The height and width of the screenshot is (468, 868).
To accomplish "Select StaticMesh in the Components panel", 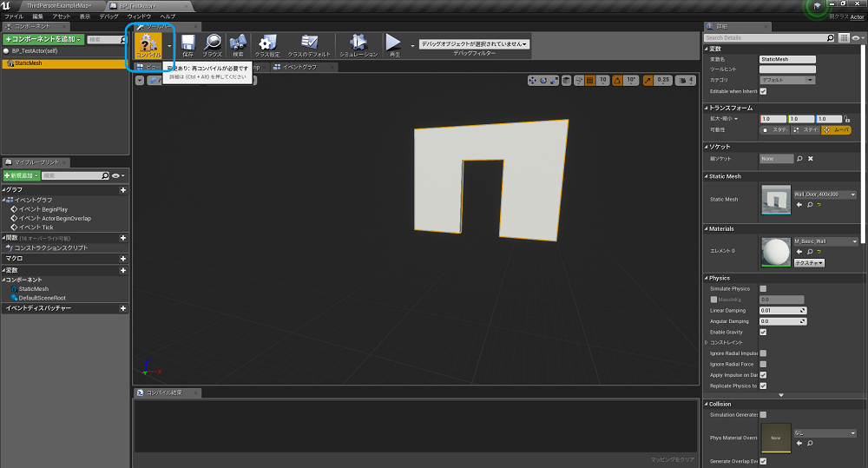I will [x=65, y=63].
